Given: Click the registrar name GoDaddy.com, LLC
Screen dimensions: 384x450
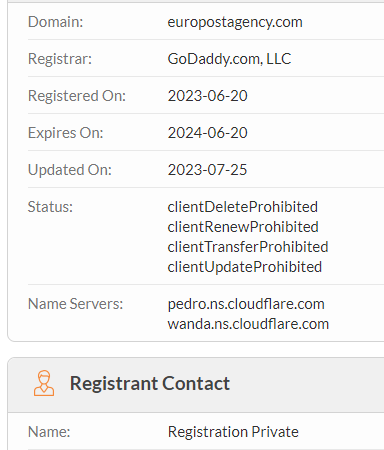Looking at the screenshot, I should 229,59.
